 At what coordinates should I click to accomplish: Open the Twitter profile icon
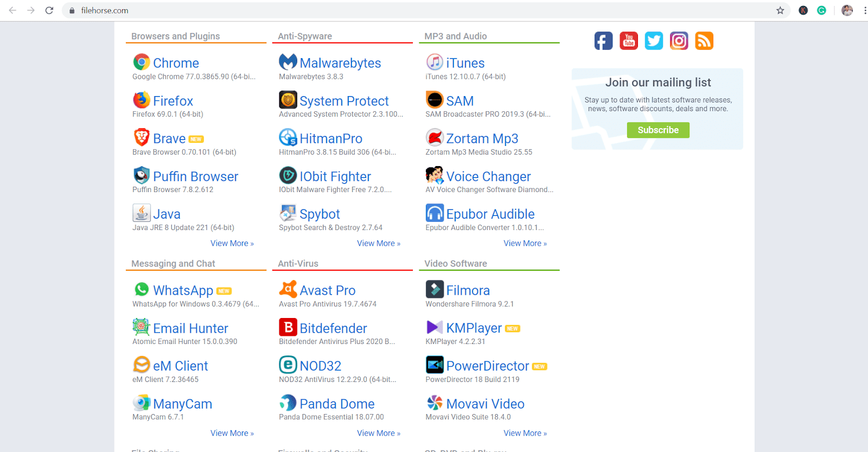tap(654, 41)
